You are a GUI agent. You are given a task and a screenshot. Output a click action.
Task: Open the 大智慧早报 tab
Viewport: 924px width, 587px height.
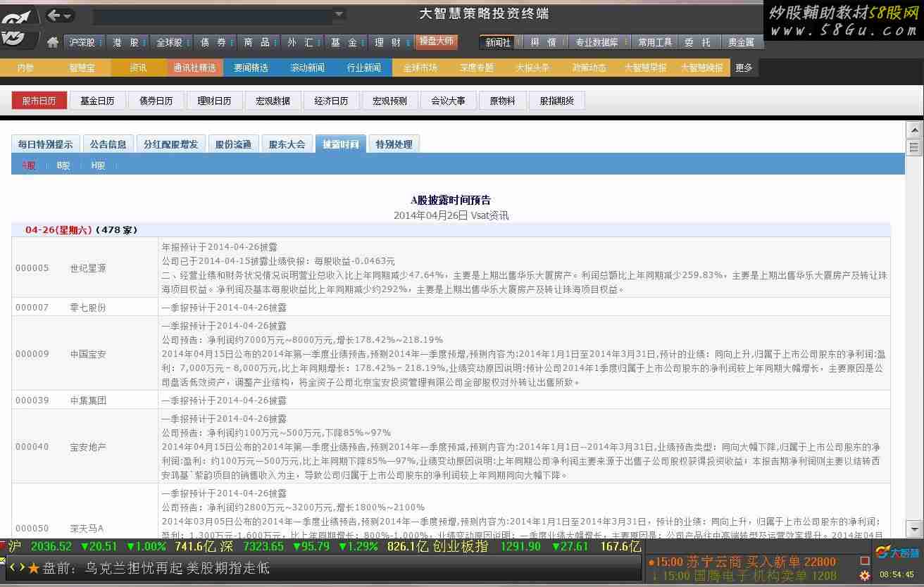coord(645,68)
